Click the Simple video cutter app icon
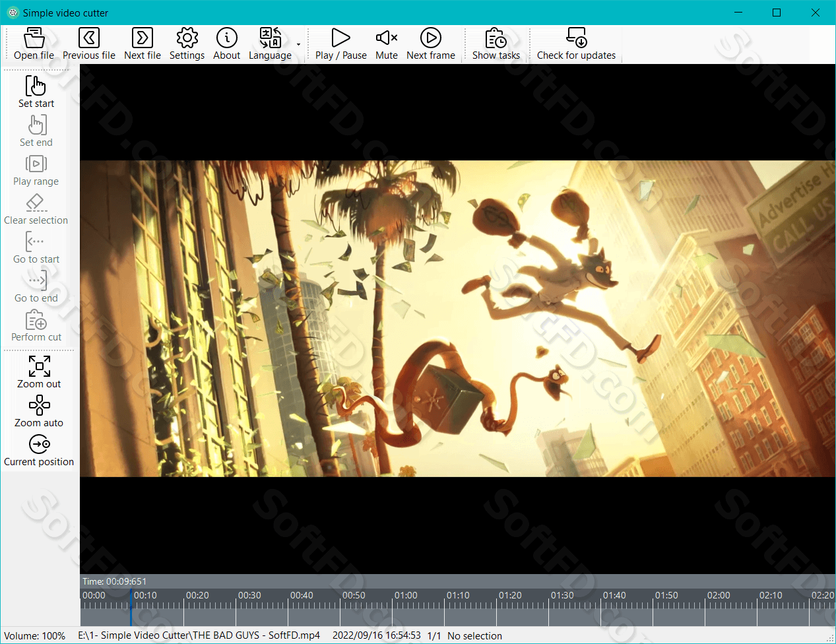This screenshot has width=836, height=644. pyautogui.click(x=13, y=13)
